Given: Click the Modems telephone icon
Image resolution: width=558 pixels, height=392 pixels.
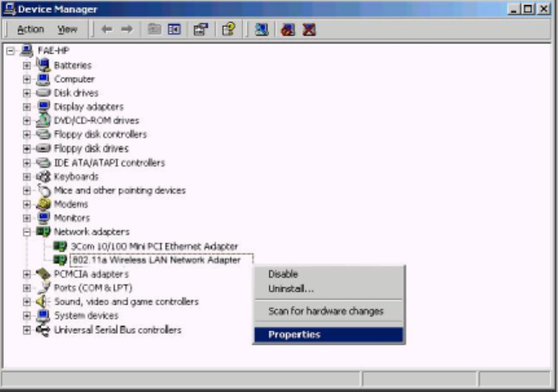Looking at the screenshot, I should (x=43, y=204).
